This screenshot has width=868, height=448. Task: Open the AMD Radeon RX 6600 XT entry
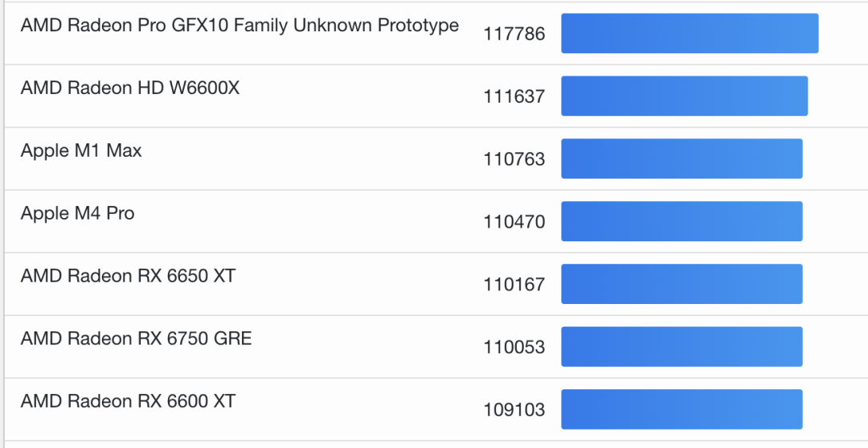pyautogui.click(x=128, y=401)
